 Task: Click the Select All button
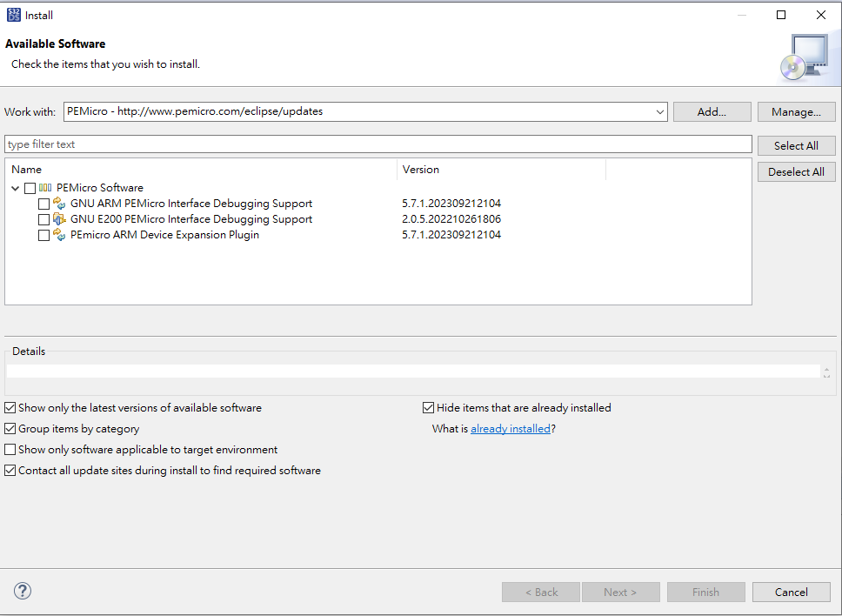(796, 145)
